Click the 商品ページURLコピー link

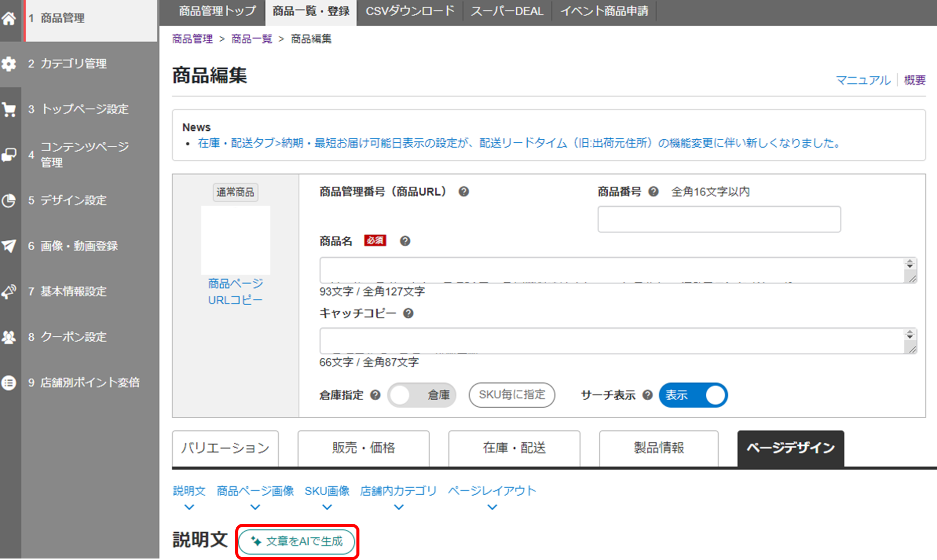235,292
